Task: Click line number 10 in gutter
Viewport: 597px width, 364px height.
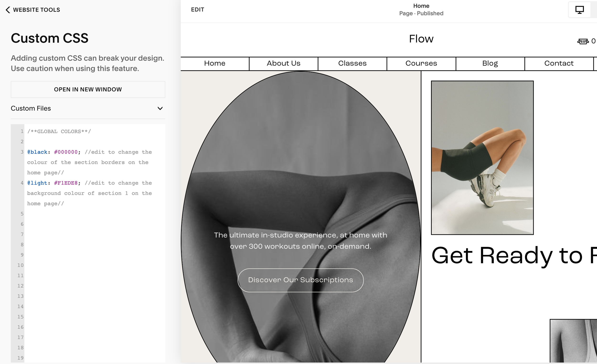Action: tap(20, 265)
